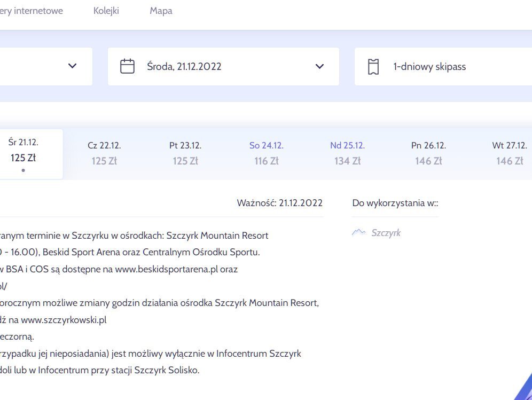Click the ticket icon beside 1-dniowy skipass

tap(373, 67)
